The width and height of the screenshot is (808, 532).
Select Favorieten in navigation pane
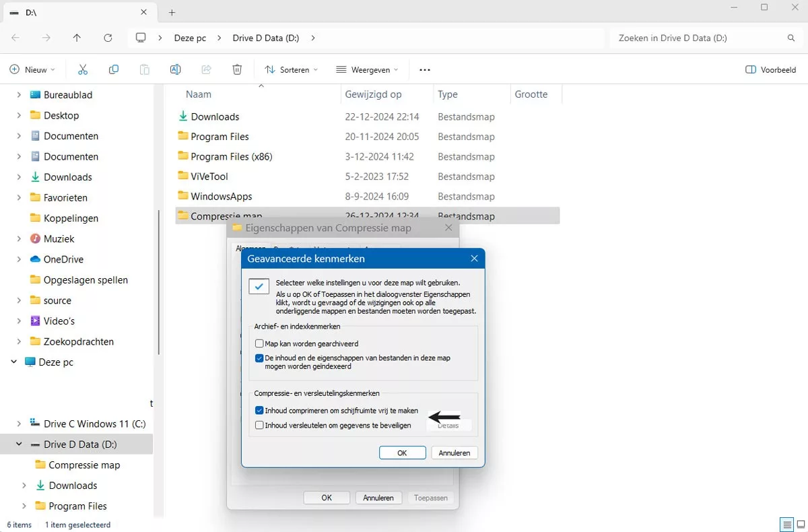(x=65, y=197)
